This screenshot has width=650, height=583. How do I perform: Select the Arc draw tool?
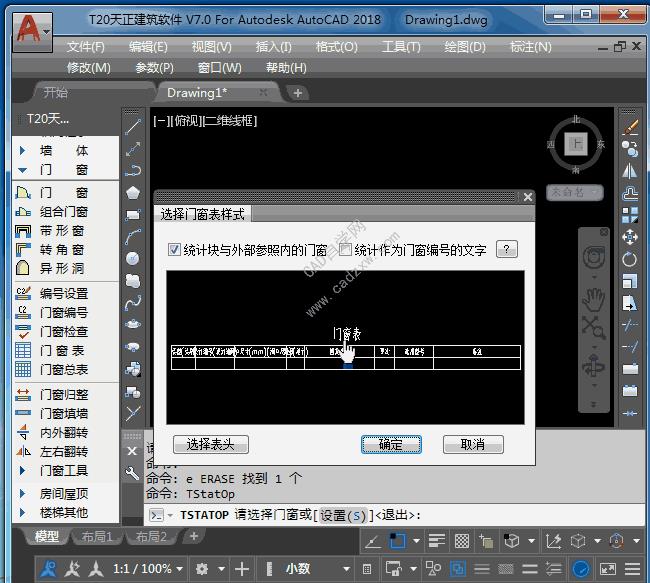(x=133, y=237)
